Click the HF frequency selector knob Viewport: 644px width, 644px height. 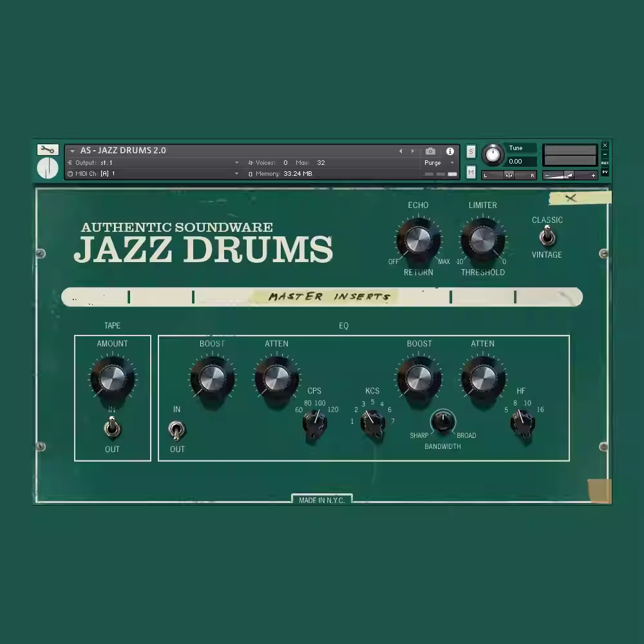[522, 422]
